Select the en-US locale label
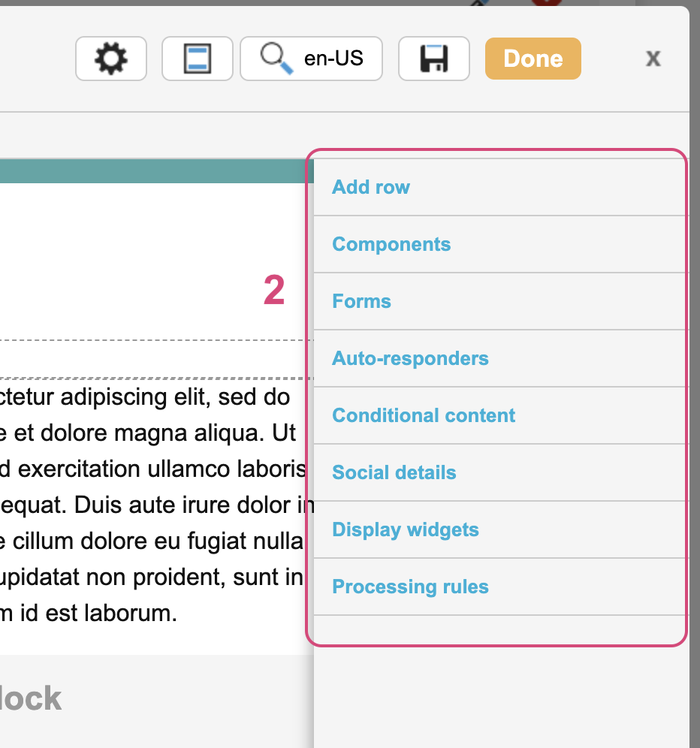 (x=333, y=59)
